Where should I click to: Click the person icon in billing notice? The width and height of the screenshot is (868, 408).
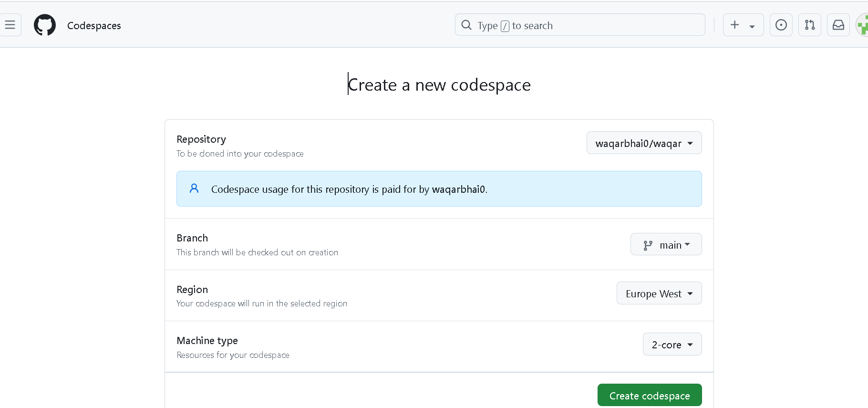(194, 188)
